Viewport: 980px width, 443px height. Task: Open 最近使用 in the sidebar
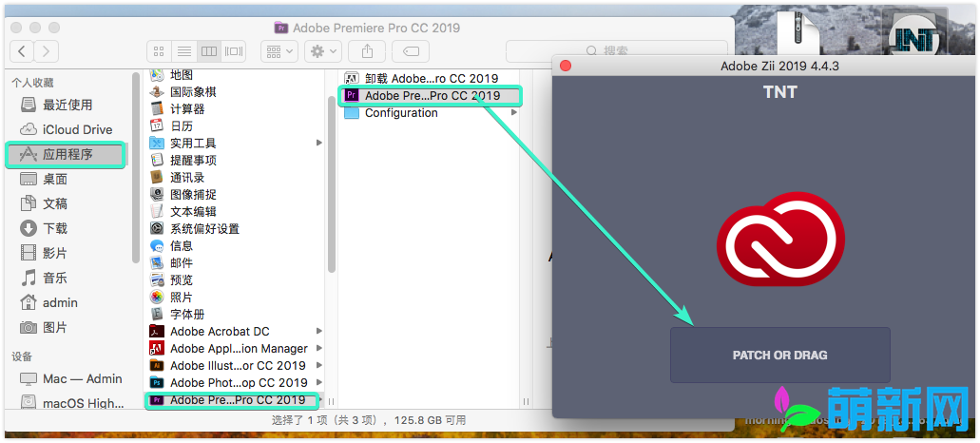tap(67, 105)
